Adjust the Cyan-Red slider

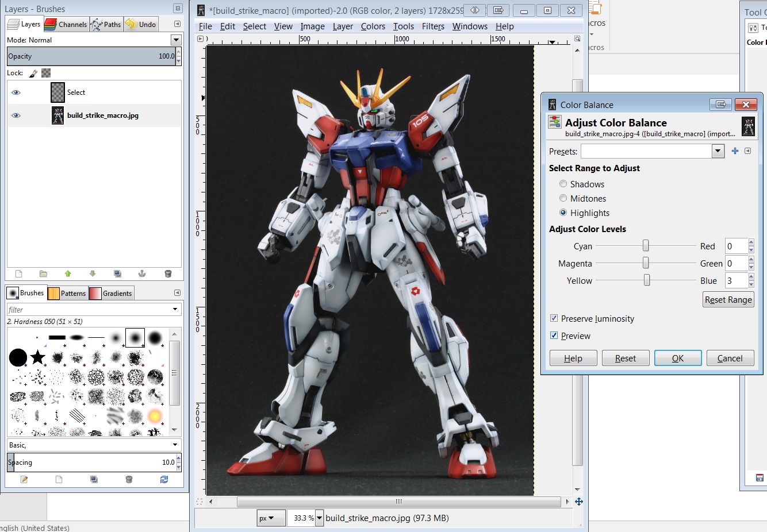(646, 246)
